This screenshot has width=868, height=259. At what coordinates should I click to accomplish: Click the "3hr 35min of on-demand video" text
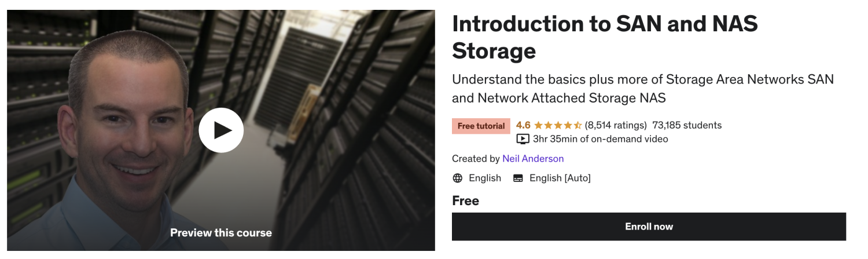601,139
